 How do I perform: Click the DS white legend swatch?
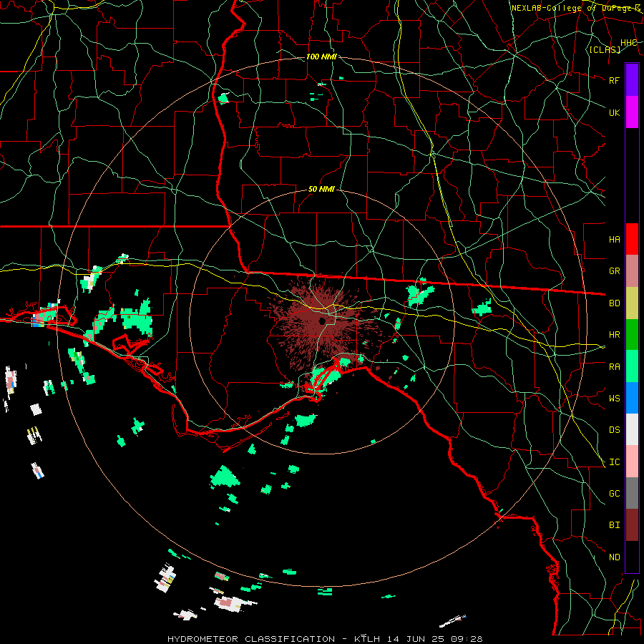[632, 429]
